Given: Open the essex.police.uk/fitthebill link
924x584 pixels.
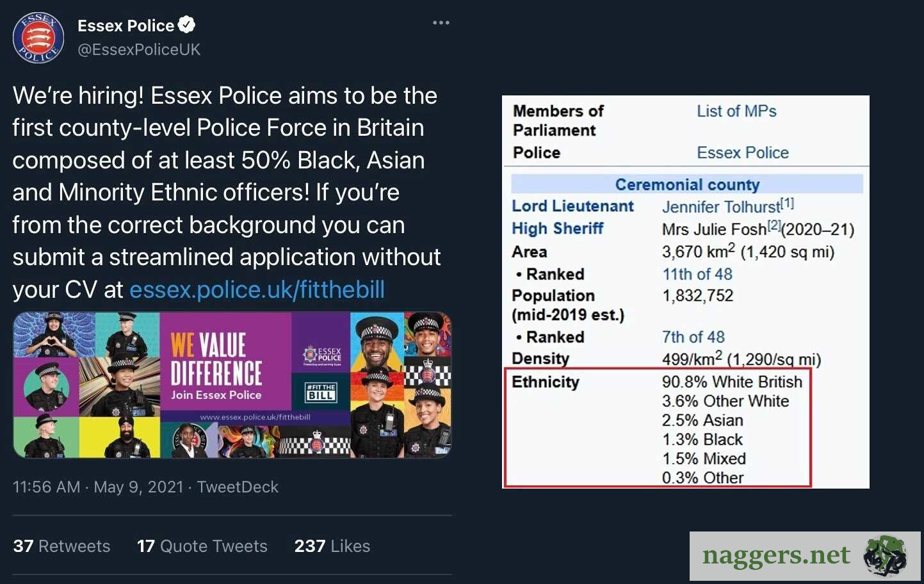Looking at the screenshot, I should click(x=257, y=289).
